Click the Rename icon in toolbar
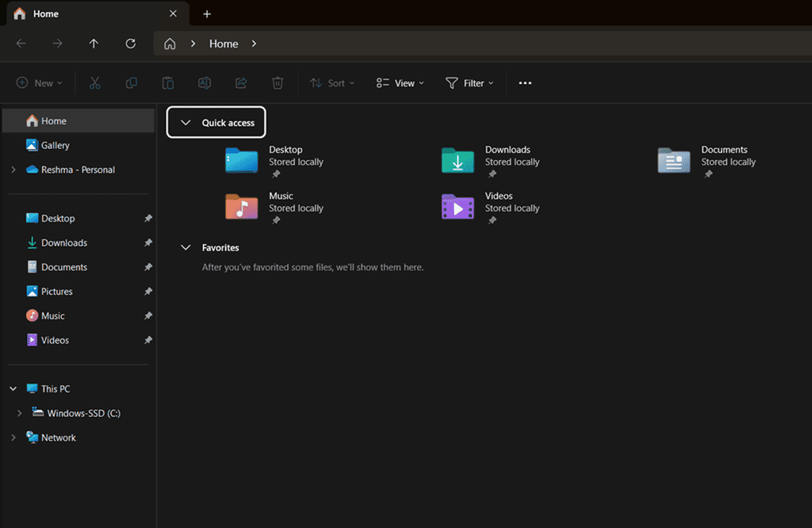This screenshot has height=528, width=812. (x=204, y=83)
